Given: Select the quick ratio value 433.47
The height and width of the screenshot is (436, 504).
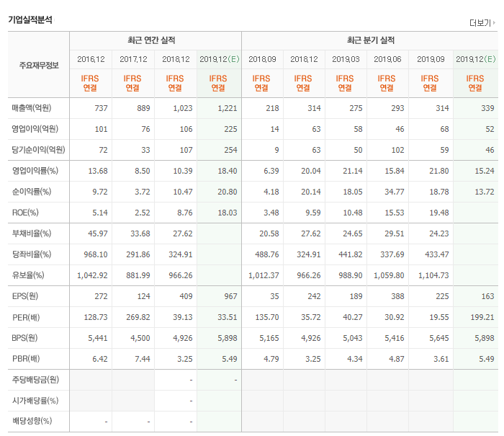Looking at the screenshot, I should (x=437, y=254).
